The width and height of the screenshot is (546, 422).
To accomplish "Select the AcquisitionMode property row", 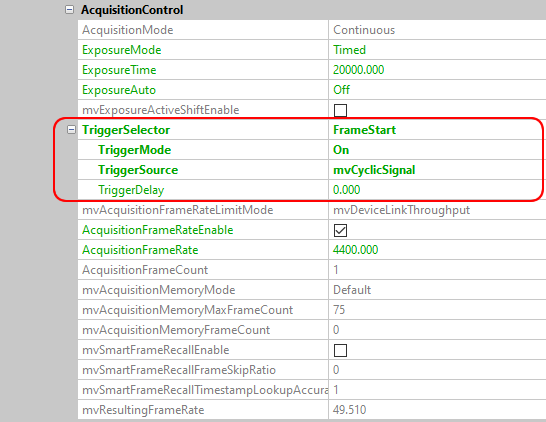I will pos(312,30).
